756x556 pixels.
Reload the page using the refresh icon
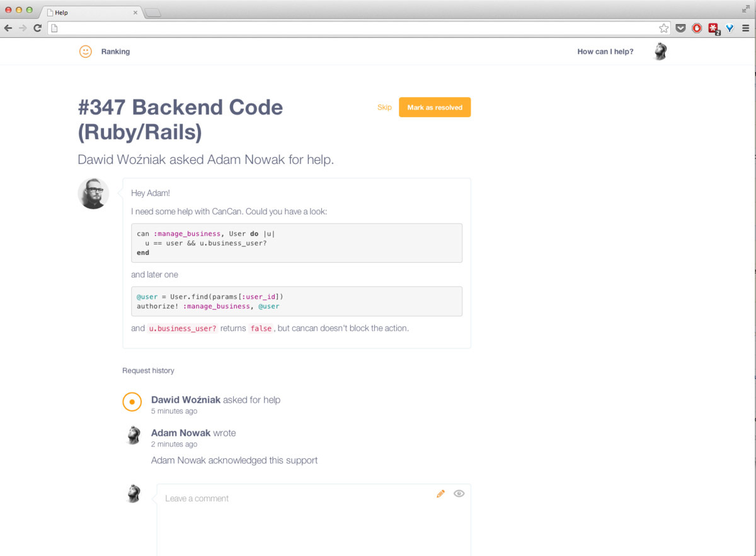click(38, 28)
